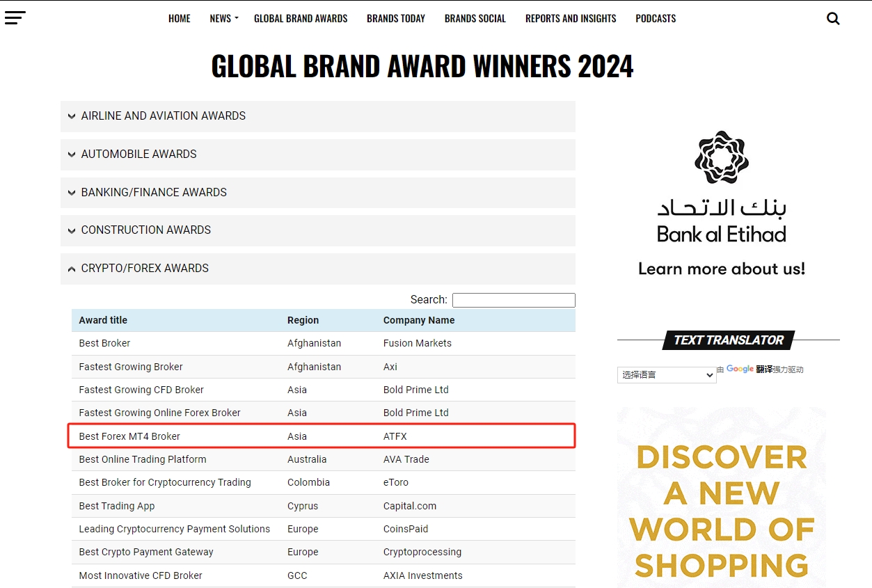Open BRANDS SOCIAL menu item
Viewport: 872px width, 588px height.
coord(475,19)
